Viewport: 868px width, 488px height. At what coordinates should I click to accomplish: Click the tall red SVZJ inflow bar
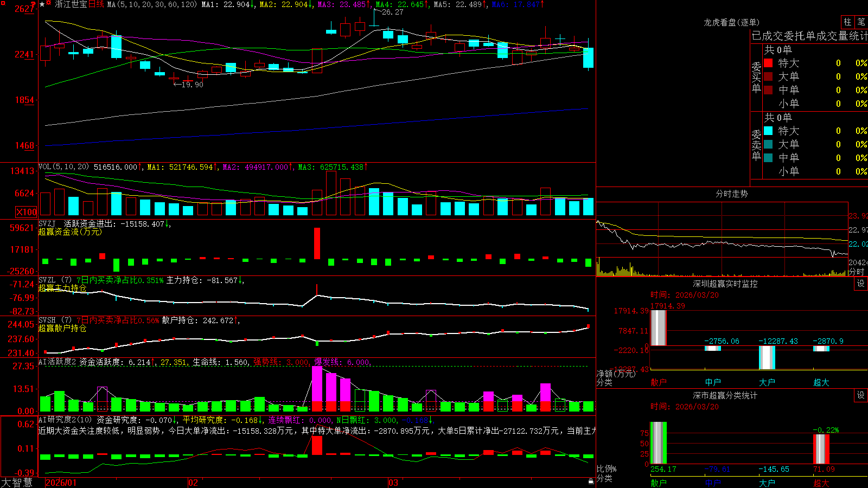coord(317,243)
